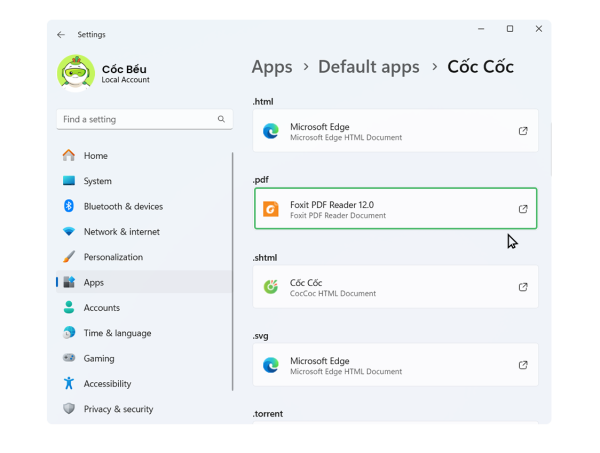This screenshot has width=600, height=453.
Task: Change the .shtml default Cốc Cốc
Action: click(x=395, y=287)
